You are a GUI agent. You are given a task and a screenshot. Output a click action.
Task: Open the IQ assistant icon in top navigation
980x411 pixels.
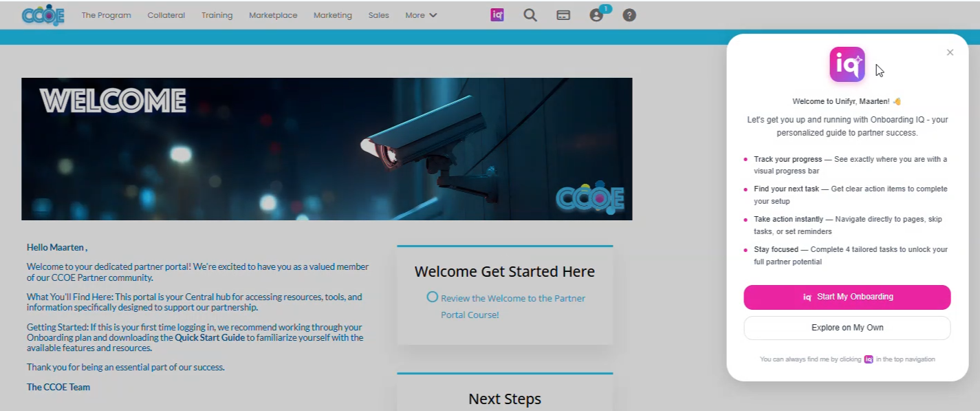(497, 14)
